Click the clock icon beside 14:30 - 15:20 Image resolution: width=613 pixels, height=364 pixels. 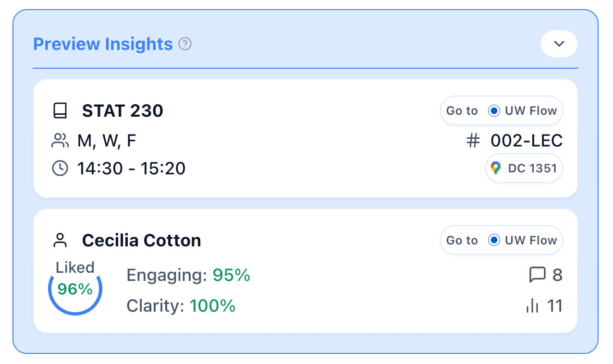(x=60, y=169)
